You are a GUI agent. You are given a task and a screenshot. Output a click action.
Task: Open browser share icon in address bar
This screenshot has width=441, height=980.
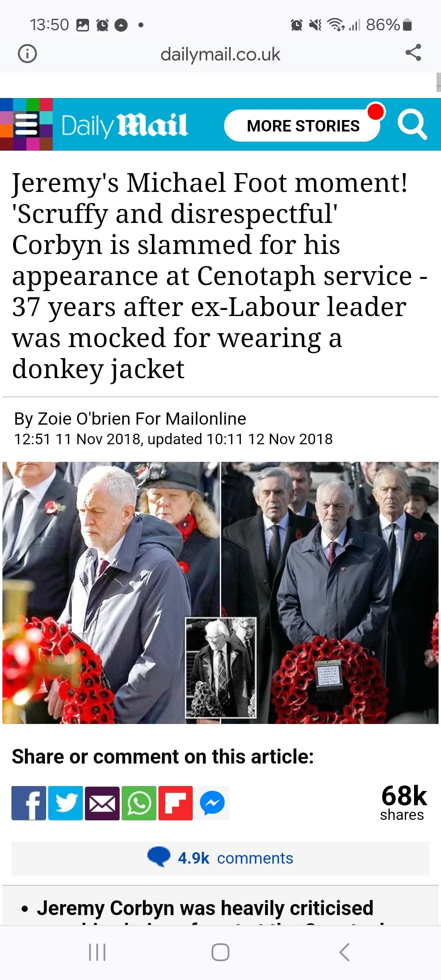pyautogui.click(x=413, y=53)
